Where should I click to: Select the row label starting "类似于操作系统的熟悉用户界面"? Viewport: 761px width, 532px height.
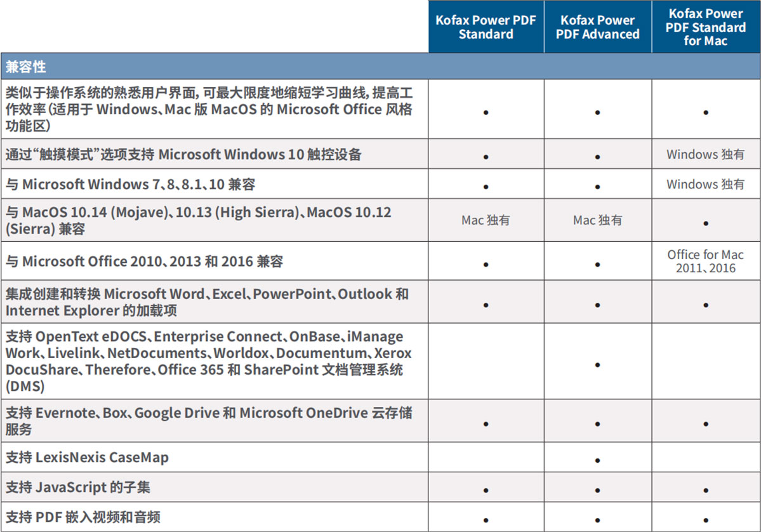(x=209, y=109)
